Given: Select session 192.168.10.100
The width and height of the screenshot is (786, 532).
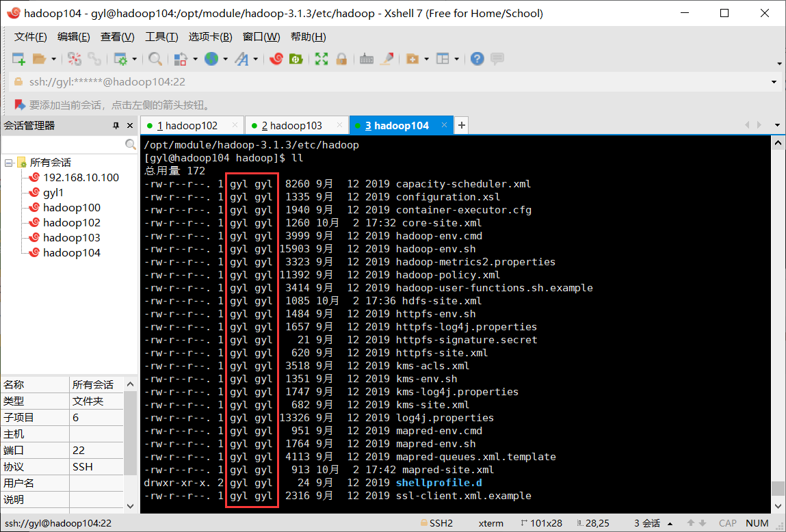Looking at the screenshot, I should [81, 177].
